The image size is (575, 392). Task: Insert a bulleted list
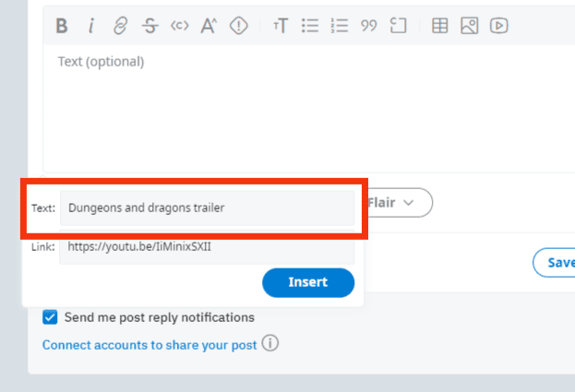[310, 26]
